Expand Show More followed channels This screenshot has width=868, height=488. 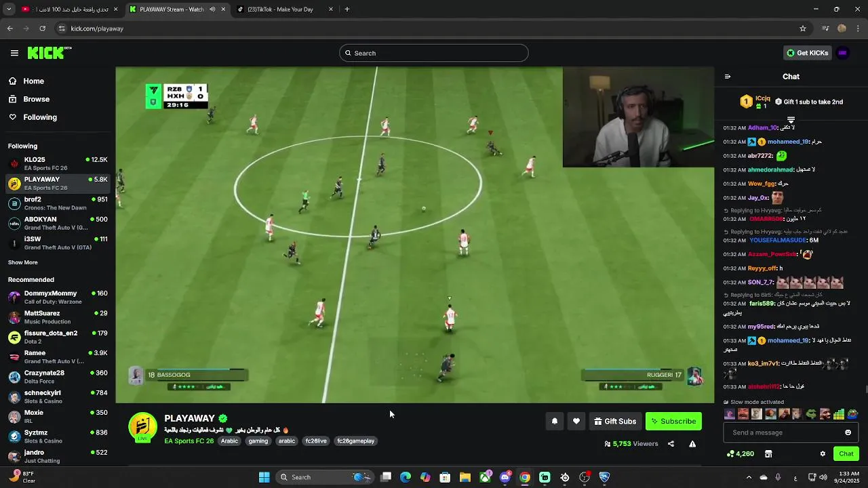pyautogui.click(x=23, y=262)
